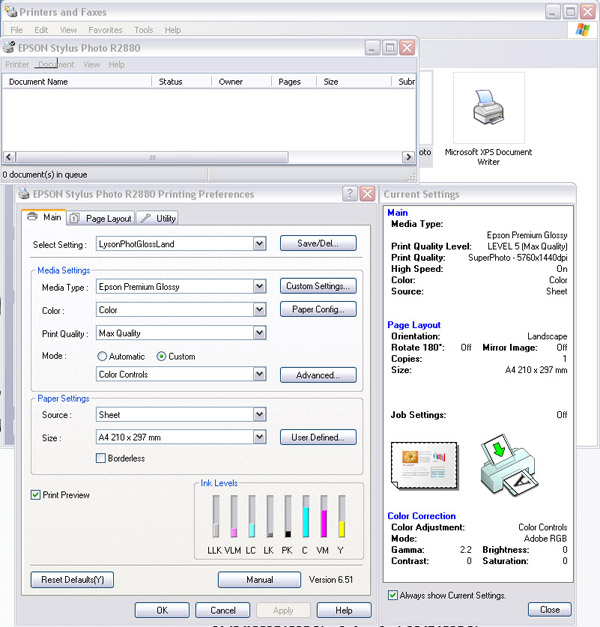
Task: Click the Status column header
Action: 182,82
